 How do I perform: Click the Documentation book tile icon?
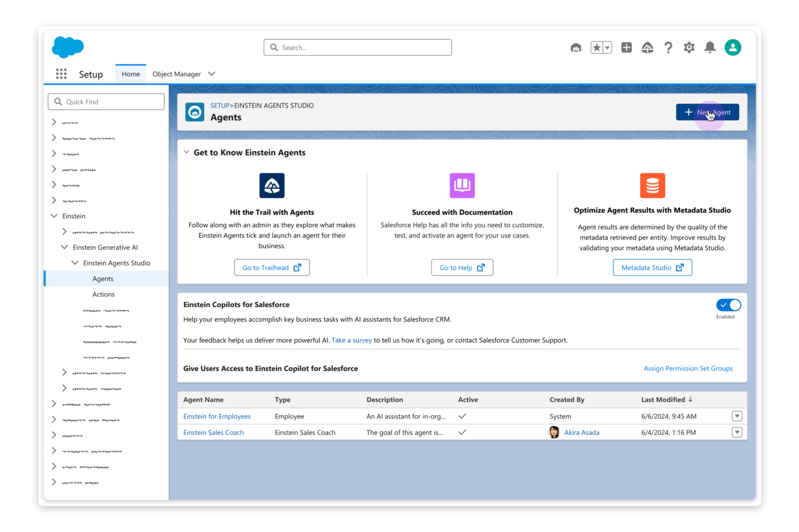coord(462,185)
